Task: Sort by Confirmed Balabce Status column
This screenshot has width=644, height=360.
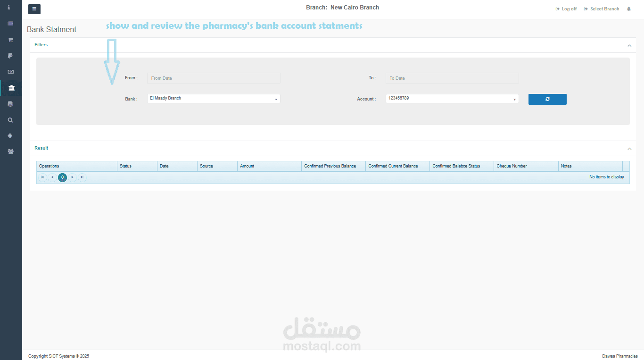Action: 462,166
